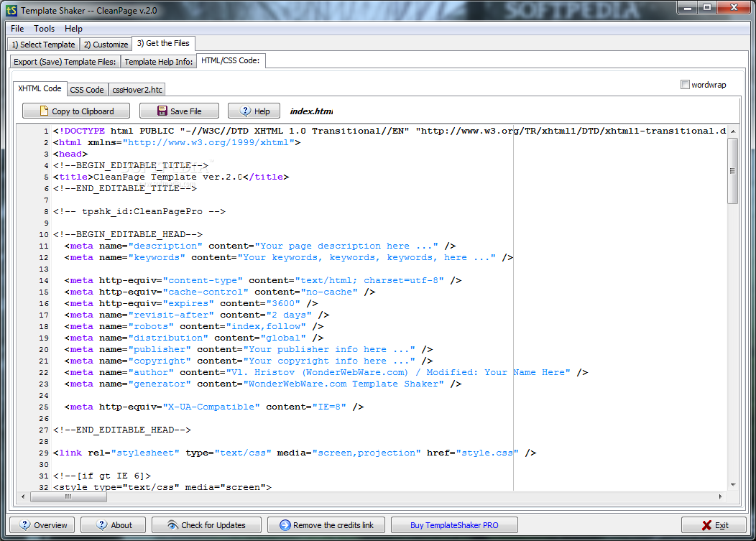The image size is (756, 541).
Task: Click the 'tpshk_id:CleanPagePro' comment line
Action: tap(139, 212)
